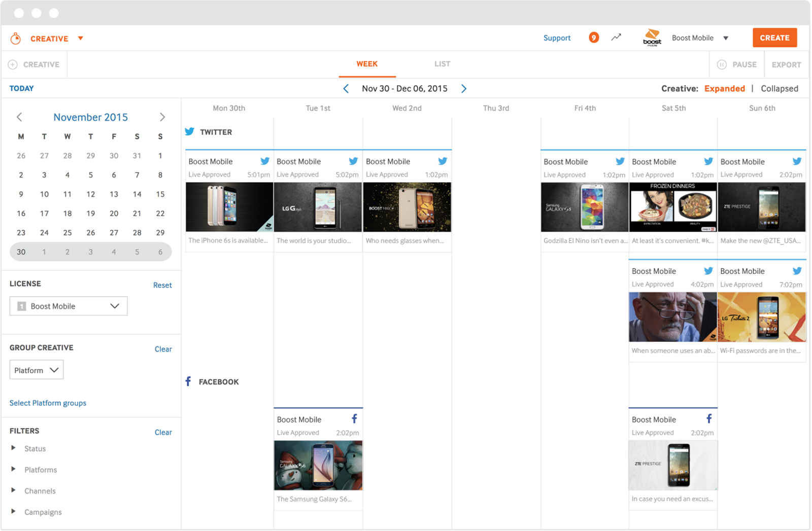Switch to the LIST tab
This screenshot has height=531, width=812.
[442, 64]
